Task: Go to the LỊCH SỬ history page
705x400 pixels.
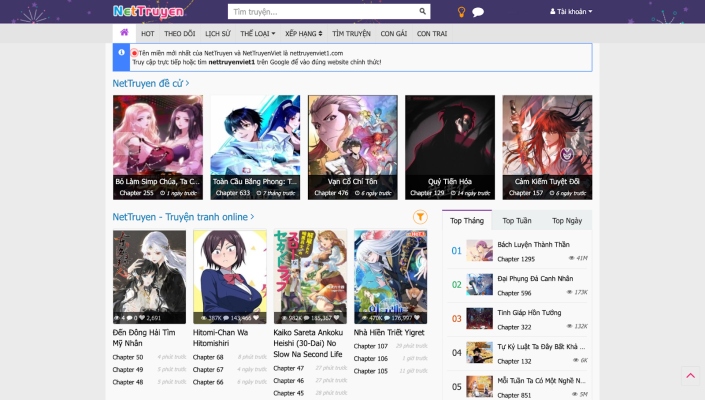Action: (x=217, y=33)
